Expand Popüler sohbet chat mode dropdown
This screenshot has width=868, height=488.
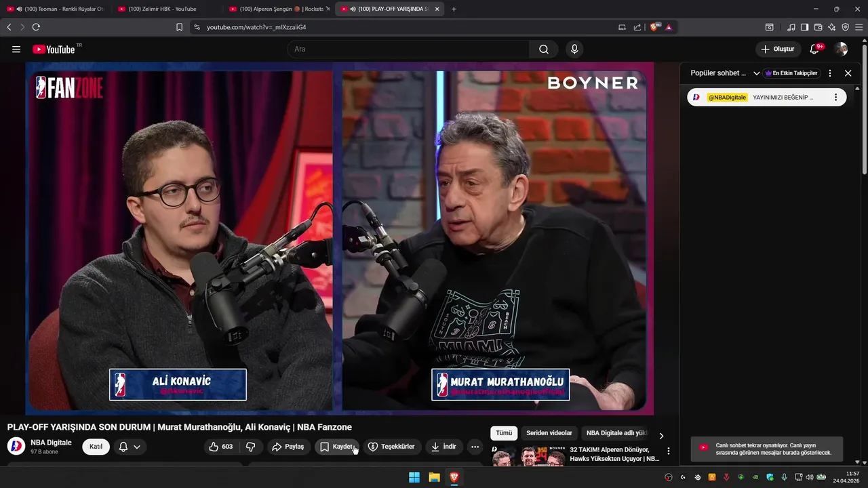[756, 73]
